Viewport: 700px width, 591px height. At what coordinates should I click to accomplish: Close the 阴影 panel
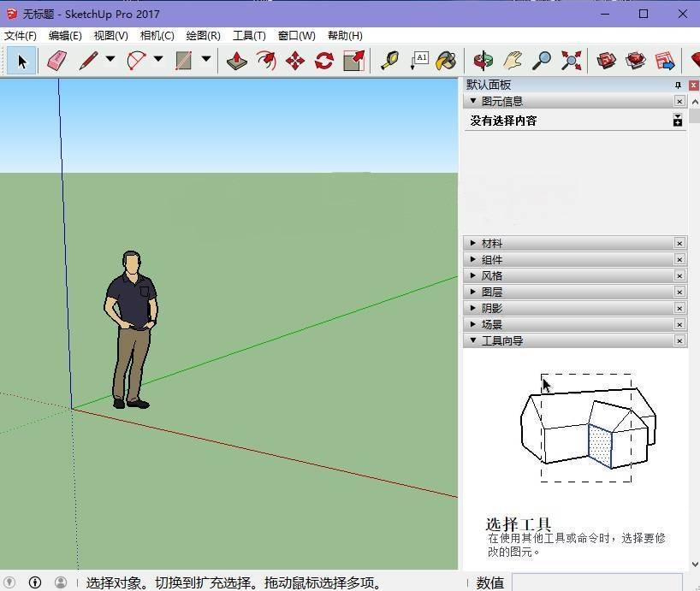tap(679, 309)
